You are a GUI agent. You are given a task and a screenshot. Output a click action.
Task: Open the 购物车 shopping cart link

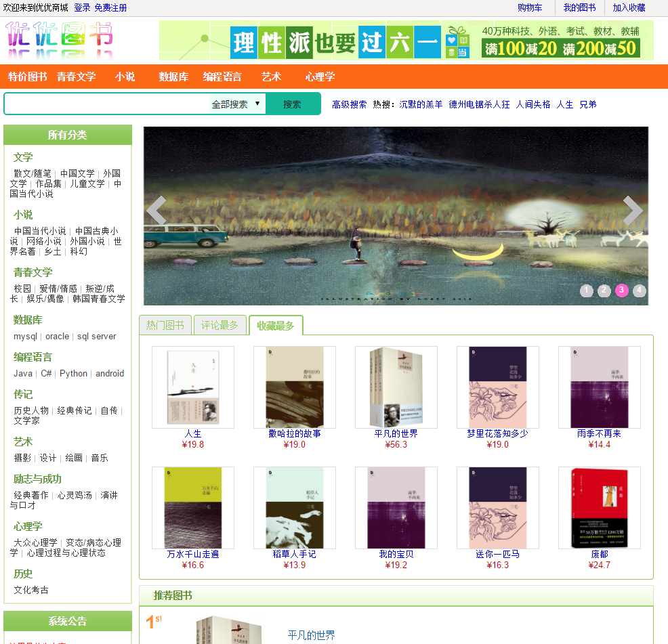(x=530, y=7)
